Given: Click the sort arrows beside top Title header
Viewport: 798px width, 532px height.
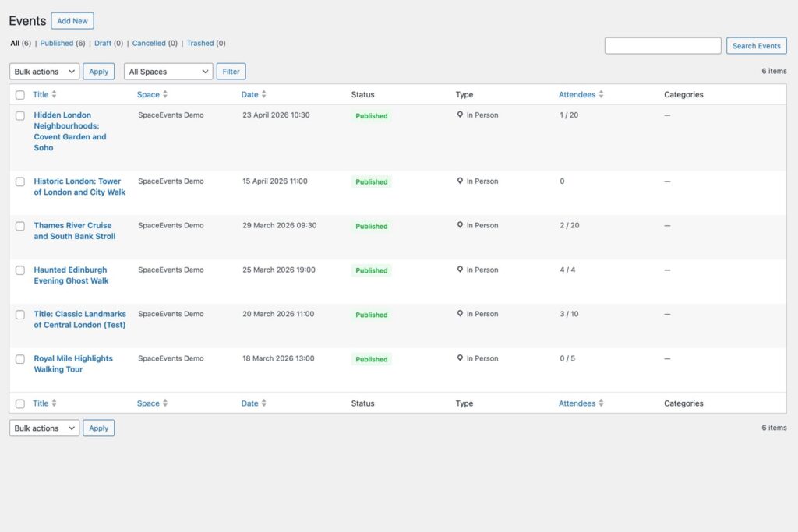Looking at the screenshot, I should click(x=54, y=95).
